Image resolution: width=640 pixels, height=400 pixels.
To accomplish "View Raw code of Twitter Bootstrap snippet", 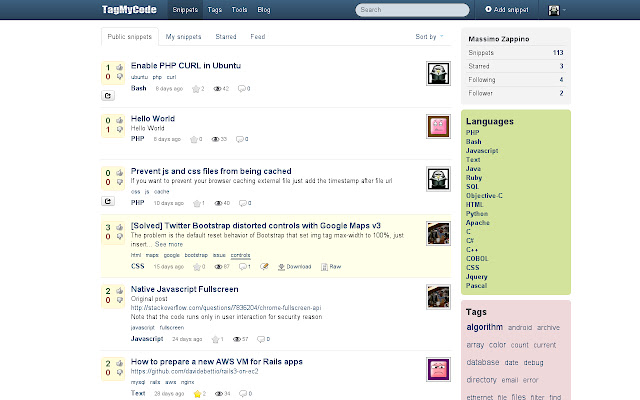I will click(332, 267).
